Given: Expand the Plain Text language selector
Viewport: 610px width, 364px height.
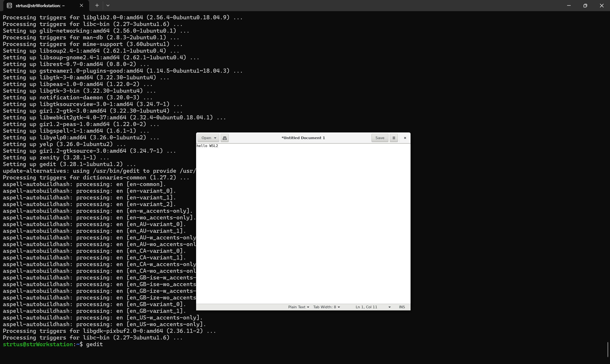Looking at the screenshot, I should [x=298, y=307].
